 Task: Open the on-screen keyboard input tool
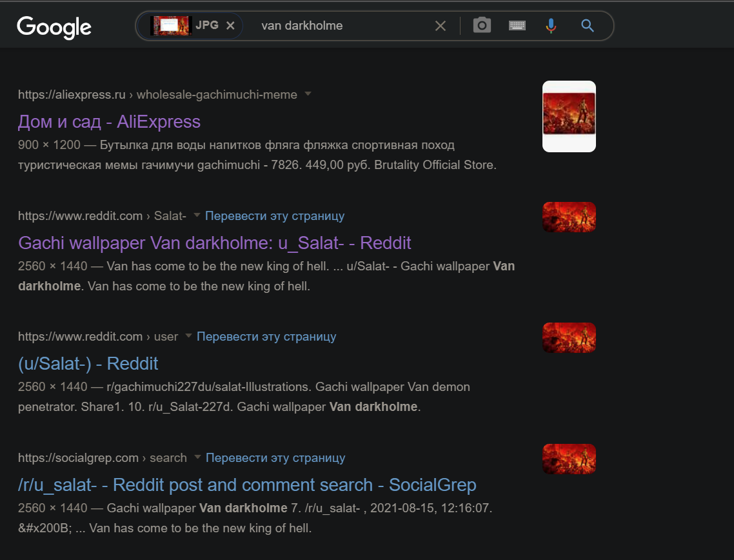[x=517, y=25]
